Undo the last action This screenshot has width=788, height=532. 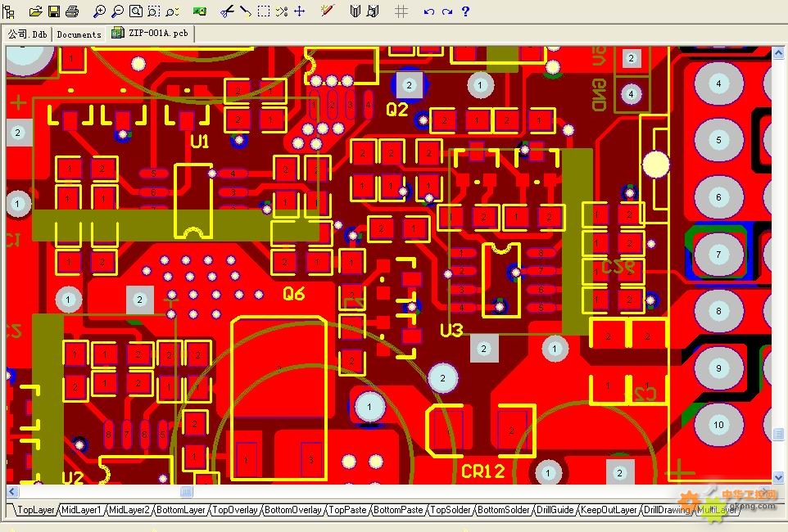tap(428, 11)
